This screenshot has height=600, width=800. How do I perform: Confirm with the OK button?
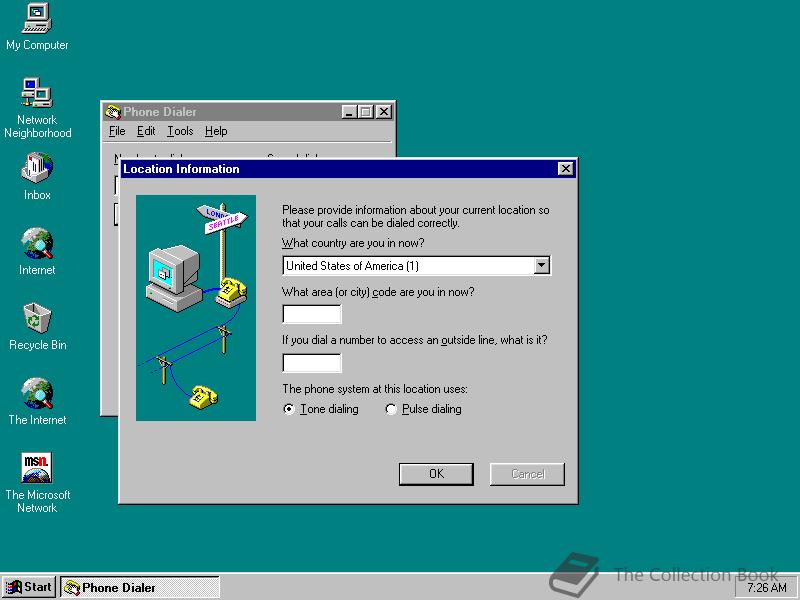[436, 474]
